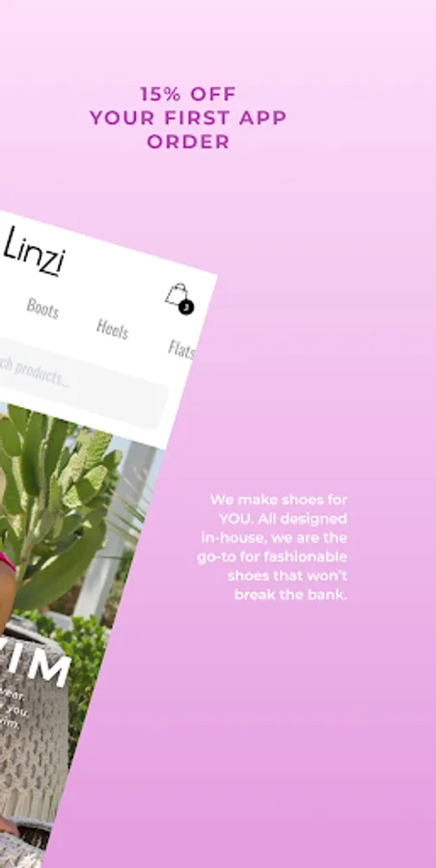The width and height of the screenshot is (436, 868).
Task: Click the Linzi logo
Action: (35, 252)
